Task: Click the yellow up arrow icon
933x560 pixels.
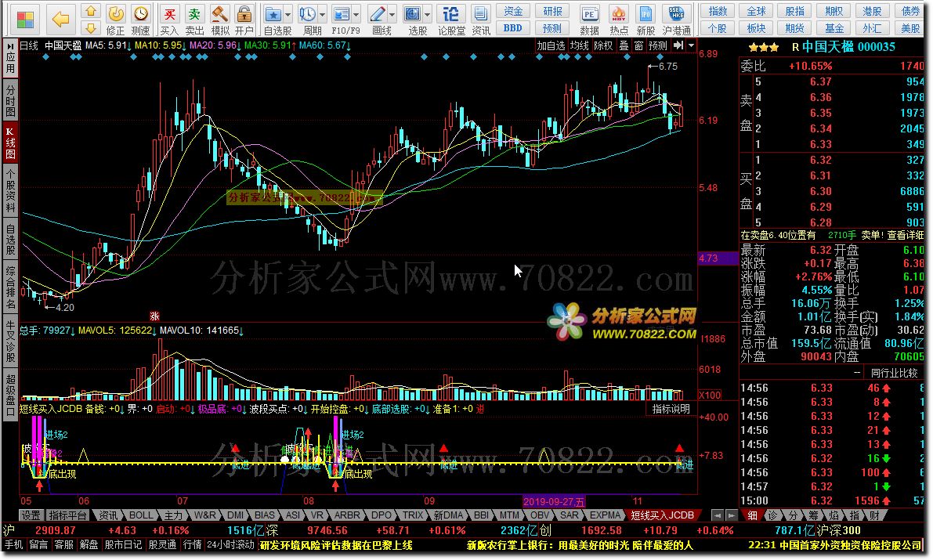Action: (x=90, y=11)
